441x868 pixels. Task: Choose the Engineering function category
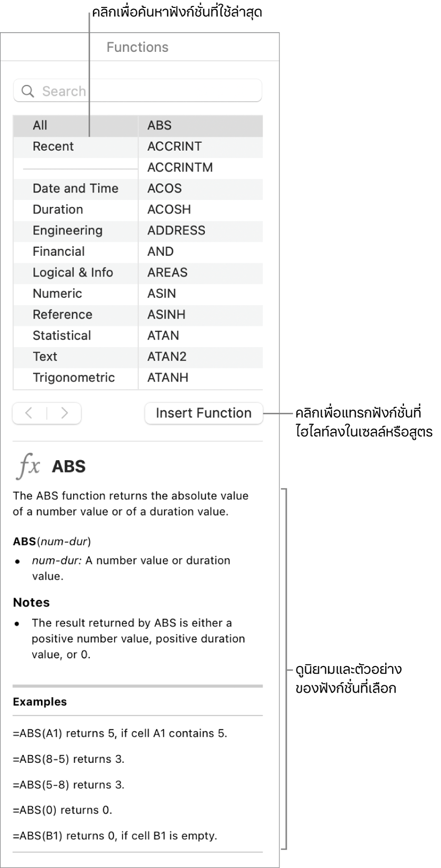pos(68,231)
